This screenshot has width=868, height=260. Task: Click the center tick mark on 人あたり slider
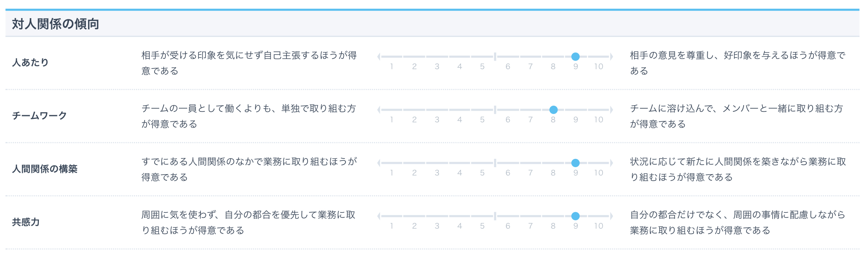[495, 57]
